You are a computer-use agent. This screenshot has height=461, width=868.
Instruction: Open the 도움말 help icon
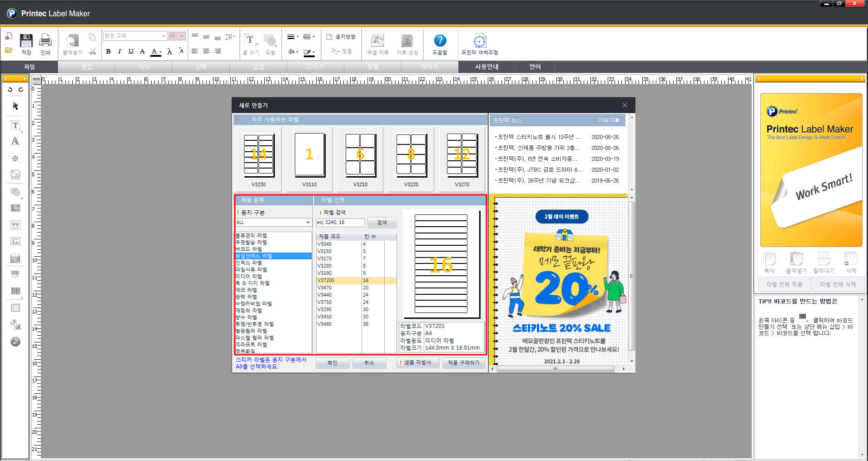[x=440, y=41]
